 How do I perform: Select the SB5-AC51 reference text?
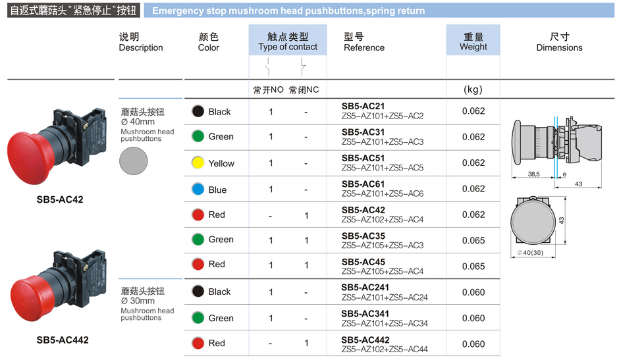363,158
